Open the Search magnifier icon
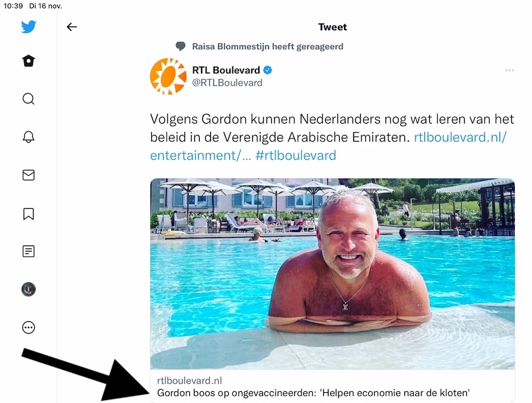This screenshot has height=403, width=532. tap(28, 99)
